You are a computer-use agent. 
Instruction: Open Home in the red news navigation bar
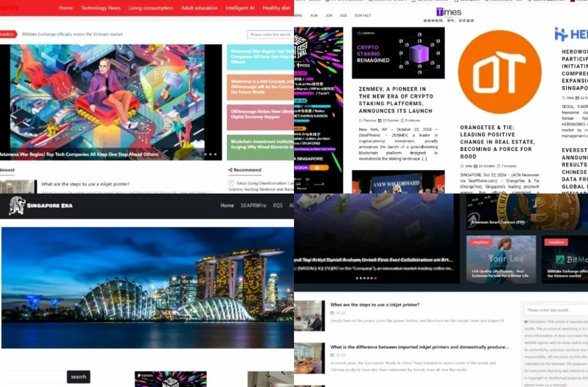coord(65,8)
